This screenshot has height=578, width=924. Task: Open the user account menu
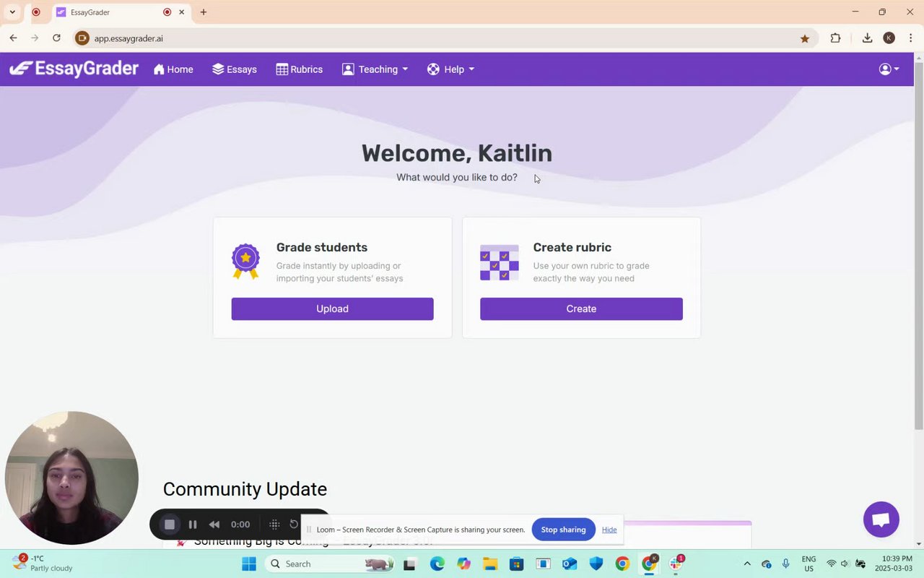point(889,69)
